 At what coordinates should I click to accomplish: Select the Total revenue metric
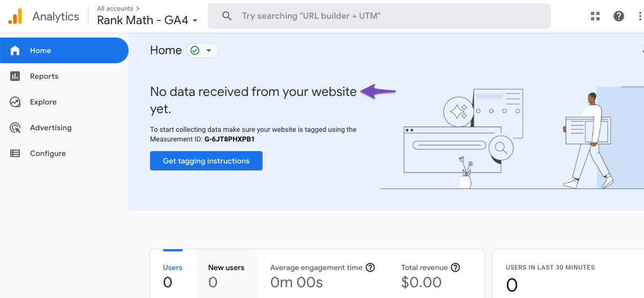pyautogui.click(x=431, y=274)
